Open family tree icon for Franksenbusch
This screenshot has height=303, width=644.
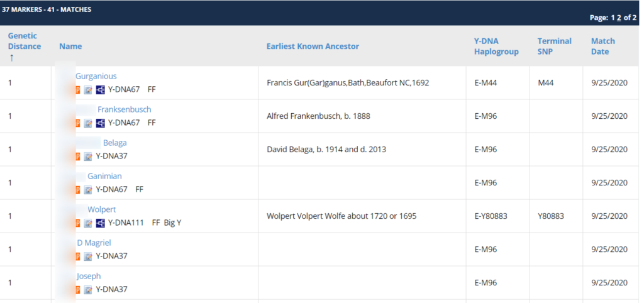[100, 123]
